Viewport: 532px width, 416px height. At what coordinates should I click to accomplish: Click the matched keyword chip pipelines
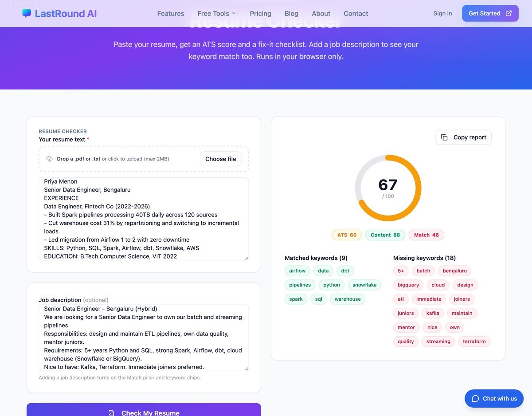tap(300, 285)
